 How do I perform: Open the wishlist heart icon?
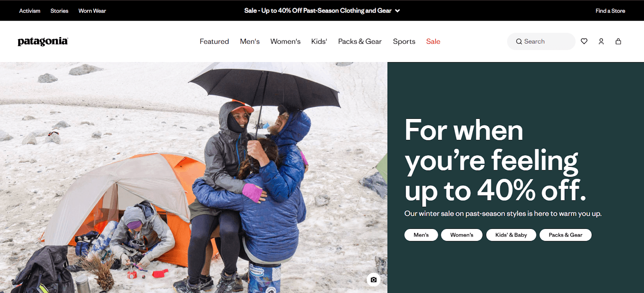[x=584, y=41]
